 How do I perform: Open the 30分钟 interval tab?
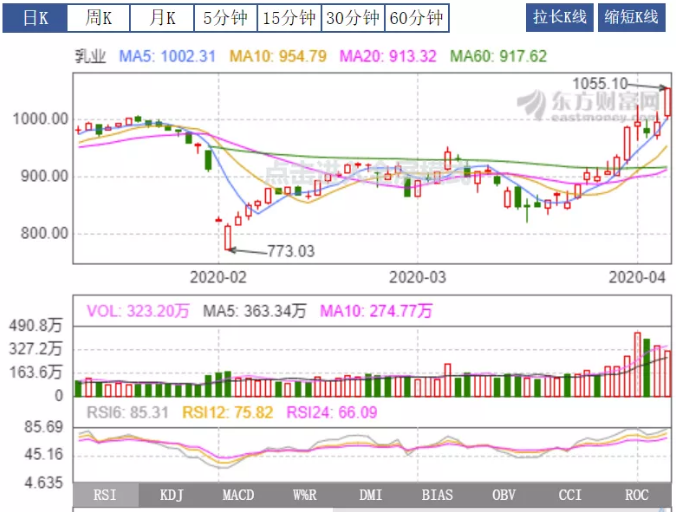tap(353, 18)
